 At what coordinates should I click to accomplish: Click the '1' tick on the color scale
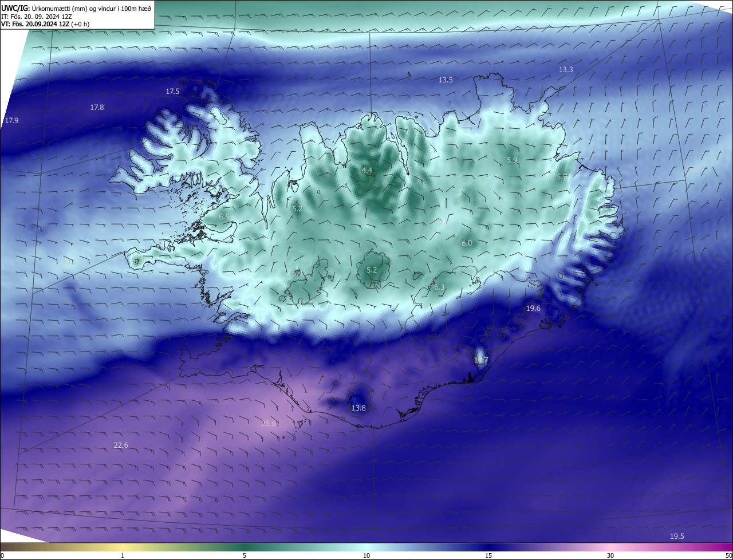coord(123,555)
